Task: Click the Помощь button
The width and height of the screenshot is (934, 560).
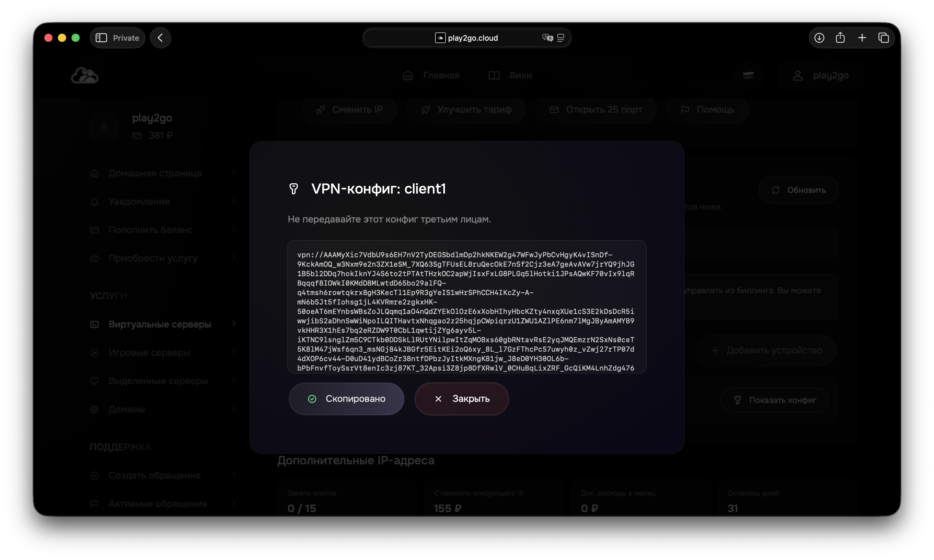Action: pyautogui.click(x=708, y=110)
